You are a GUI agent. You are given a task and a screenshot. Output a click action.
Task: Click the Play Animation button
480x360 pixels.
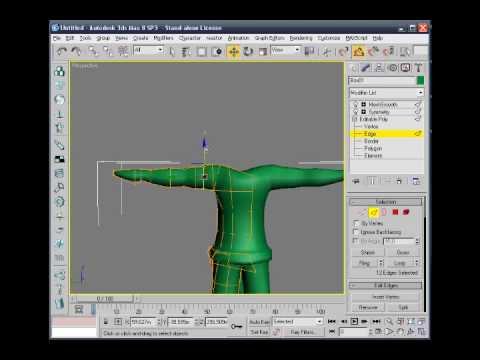[x=354, y=321]
